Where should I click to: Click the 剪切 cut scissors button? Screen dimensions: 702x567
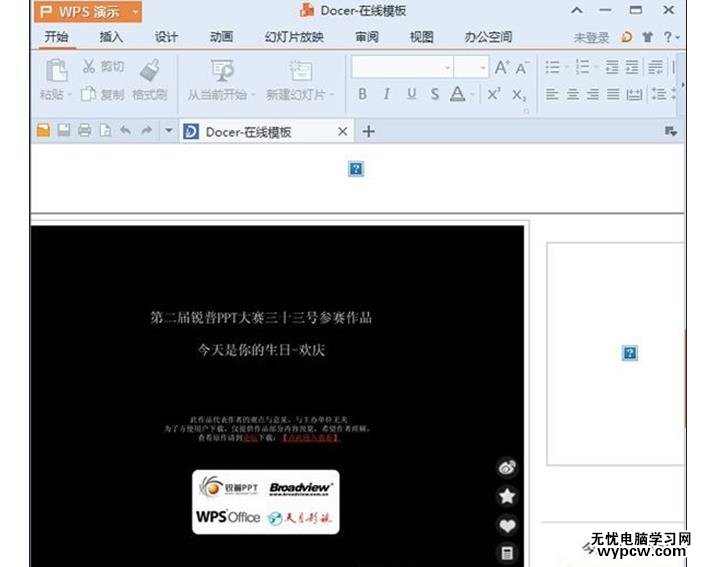pyautogui.click(x=103, y=67)
